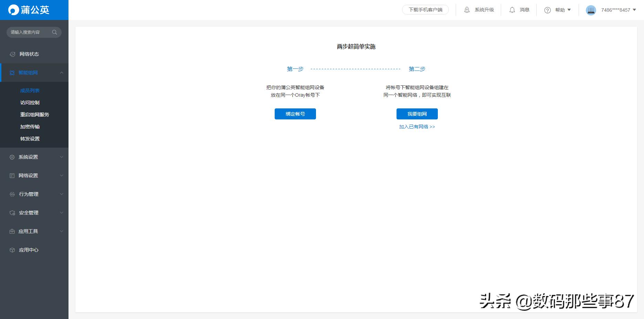Collapse the 智能组网 menu chevron
This screenshot has height=319, width=644.
62,73
